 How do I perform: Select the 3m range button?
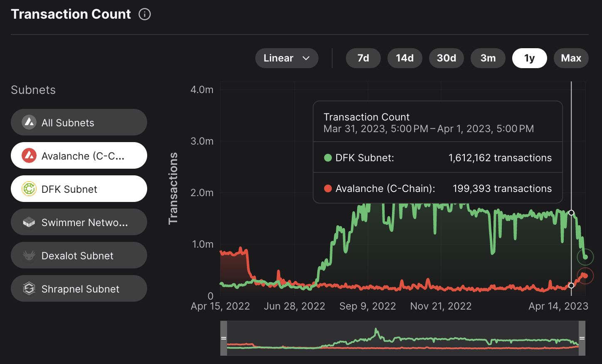click(488, 58)
